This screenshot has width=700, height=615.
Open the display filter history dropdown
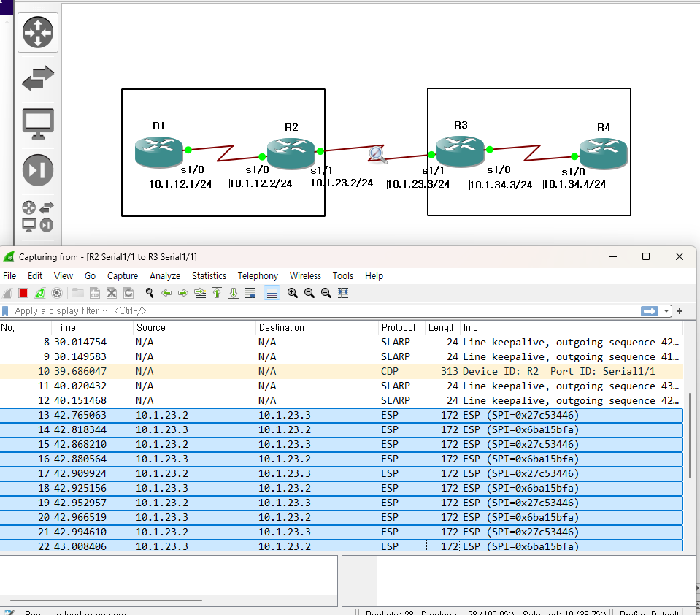(666, 311)
